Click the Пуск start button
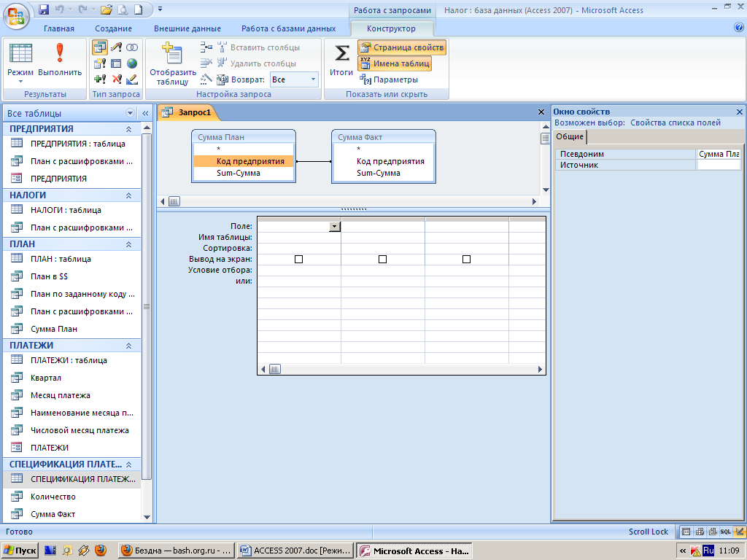 20,551
